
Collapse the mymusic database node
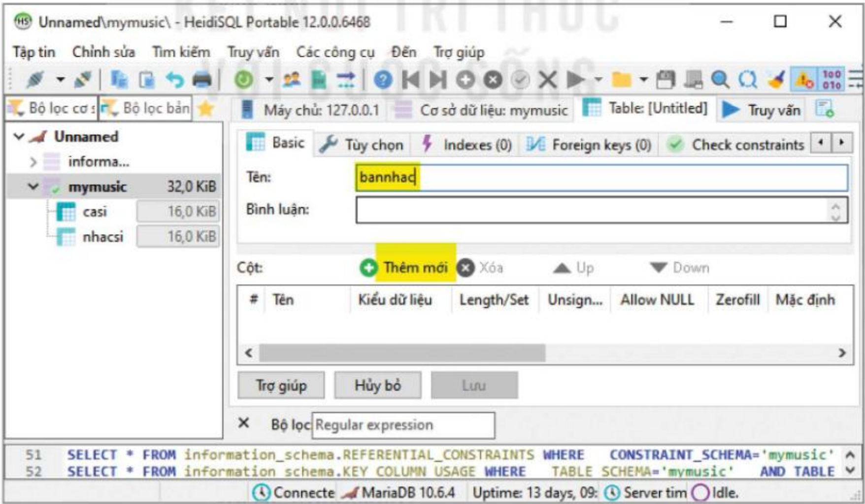(33, 187)
